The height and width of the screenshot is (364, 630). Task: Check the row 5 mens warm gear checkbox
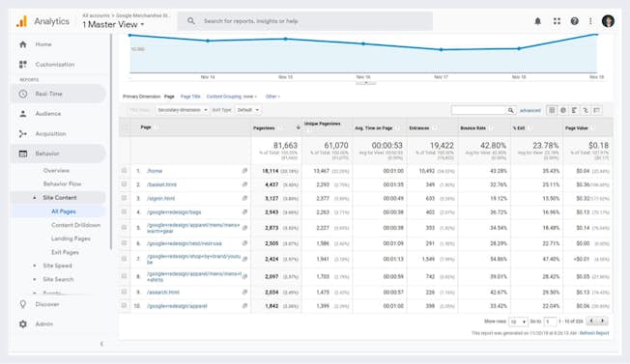(124, 228)
